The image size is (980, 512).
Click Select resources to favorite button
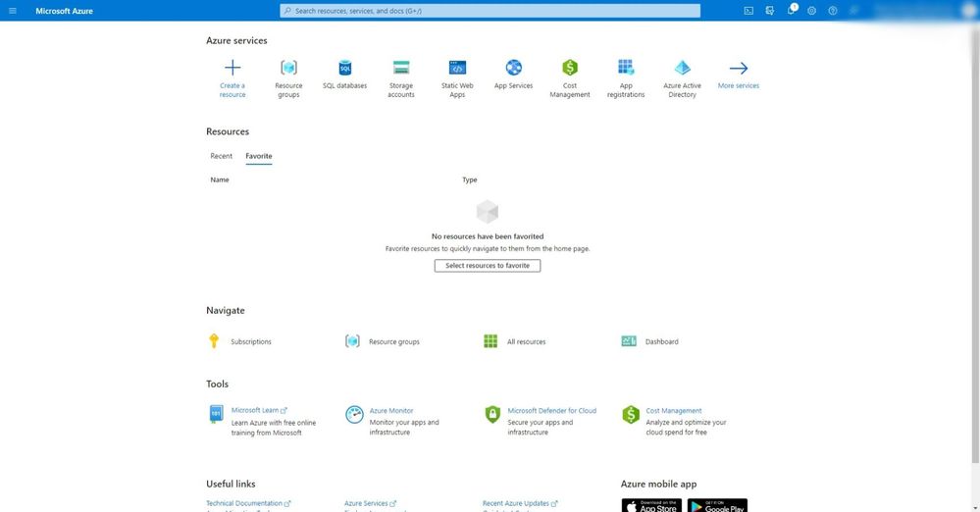tap(488, 266)
